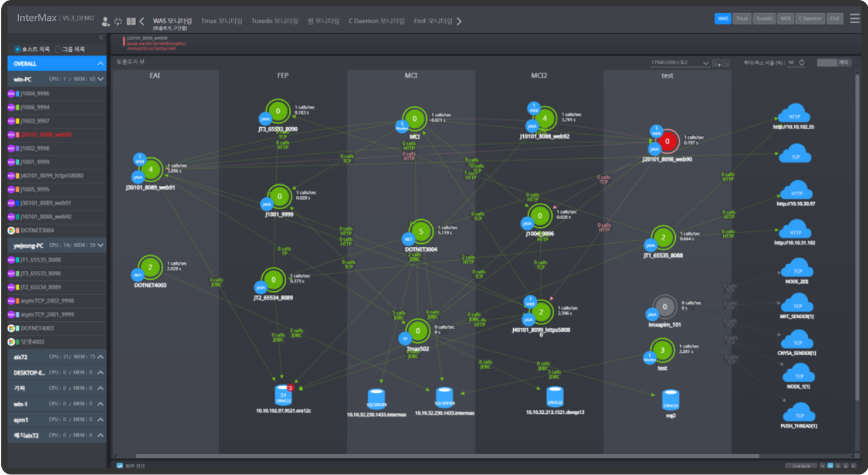Click the HTTP cloud icon for 10.10.102.35
This screenshot has width=868, height=475.
click(x=794, y=115)
